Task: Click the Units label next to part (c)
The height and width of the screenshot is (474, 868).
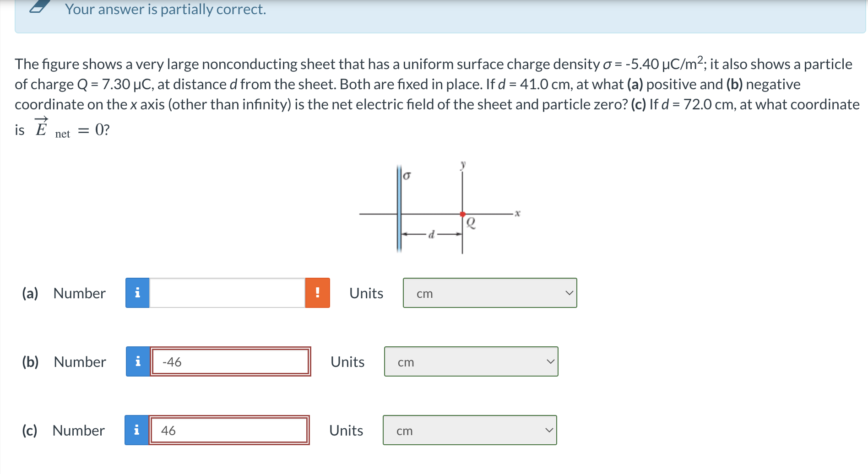Action: click(346, 430)
